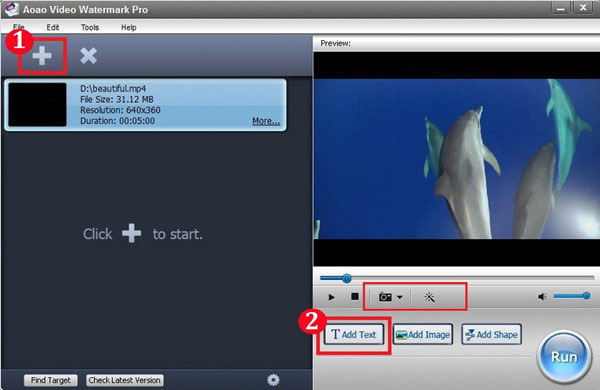Image resolution: width=600 pixels, height=390 pixels.
Task: Start processing with the Run button
Action: point(564,357)
